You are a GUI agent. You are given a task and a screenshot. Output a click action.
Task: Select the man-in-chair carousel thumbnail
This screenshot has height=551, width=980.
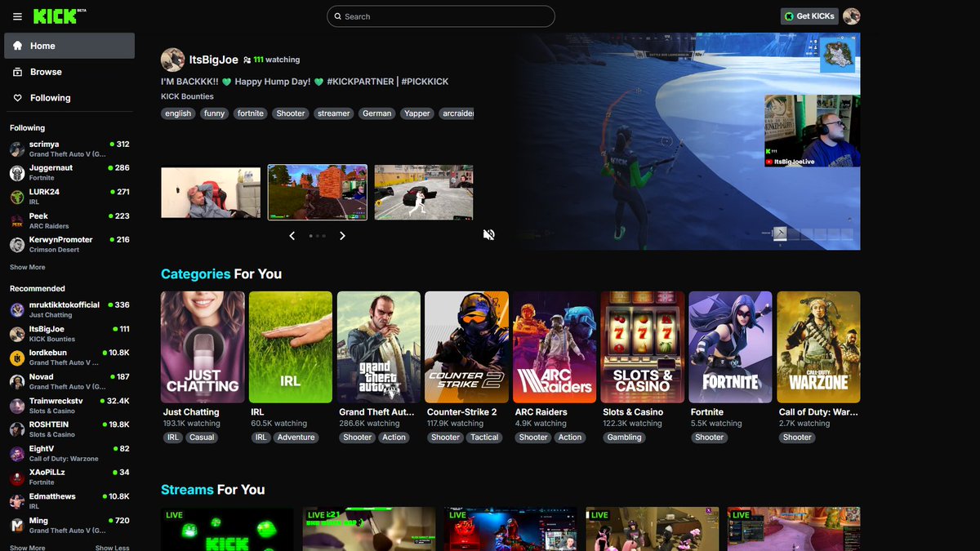[211, 193]
